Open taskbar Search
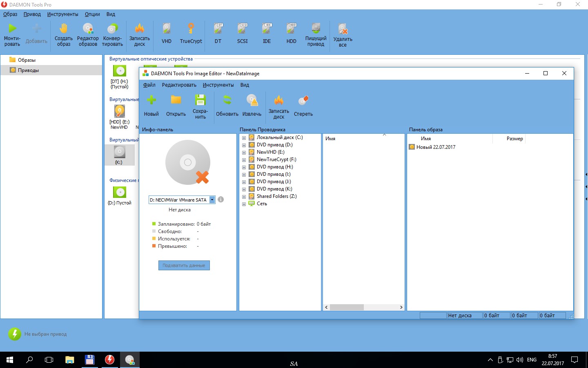This screenshot has width=588, height=368. coord(29,360)
